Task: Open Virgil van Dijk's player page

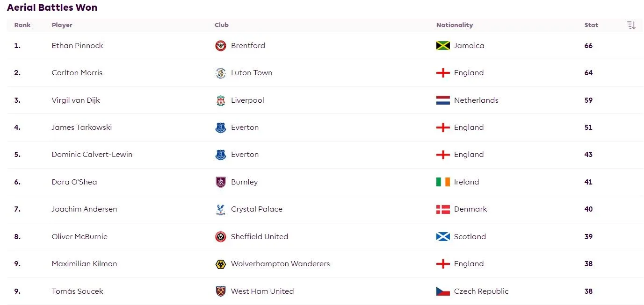Action: (76, 100)
